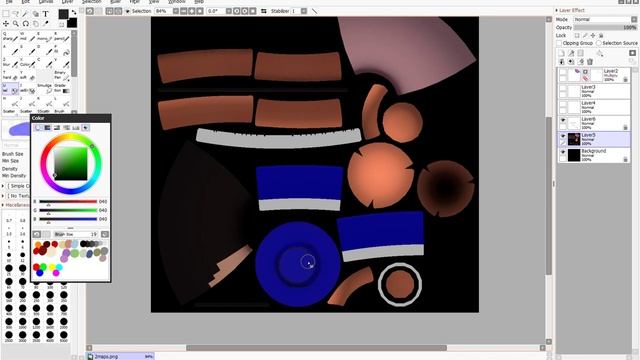Click the flip view horizontally icon
The height and width of the screenshot is (360, 640).
tap(264, 11)
